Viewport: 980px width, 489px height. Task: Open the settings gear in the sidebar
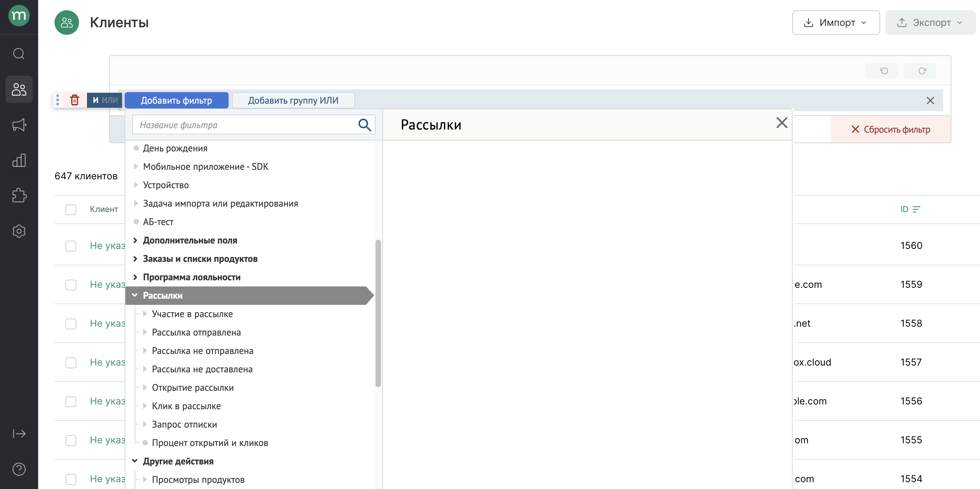pos(19,231)
